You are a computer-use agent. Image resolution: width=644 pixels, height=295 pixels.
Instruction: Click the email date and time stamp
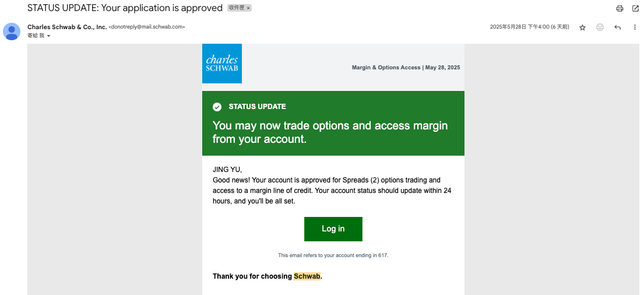[x=529, y=27]
